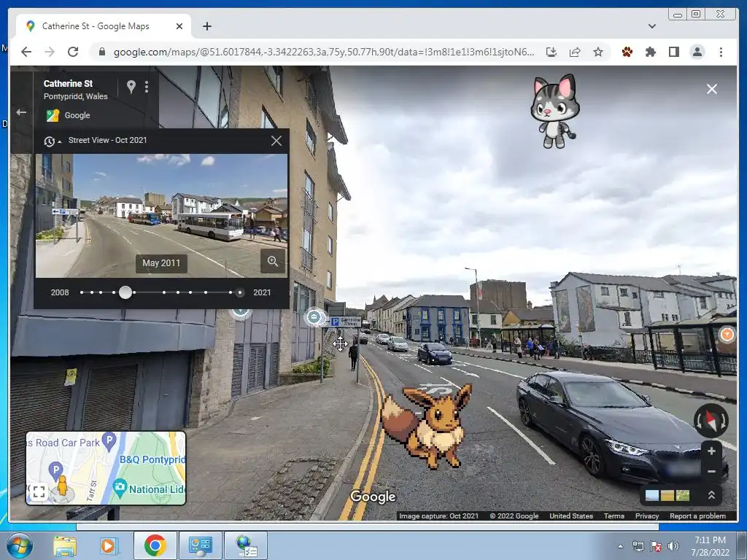
Task: Click the horizontal scrollbar below the browser
Action: pos(368,526)
